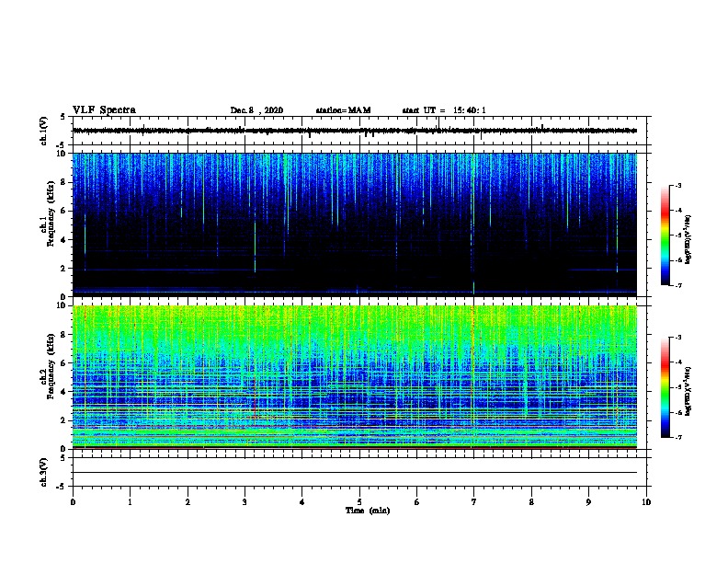Click the 'station=MAM' label
The height and width of the screenshot is (563, 728).
click(343, 110)
